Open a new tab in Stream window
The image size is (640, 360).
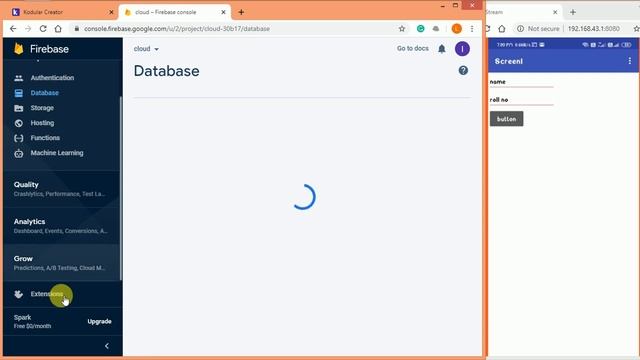pyautogui.click(x=573, y=12)
